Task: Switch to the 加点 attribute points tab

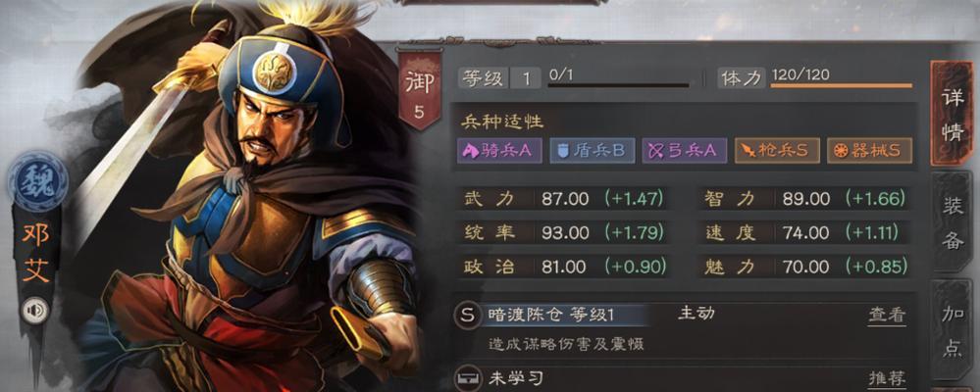Action: click(x=952, y=329)
